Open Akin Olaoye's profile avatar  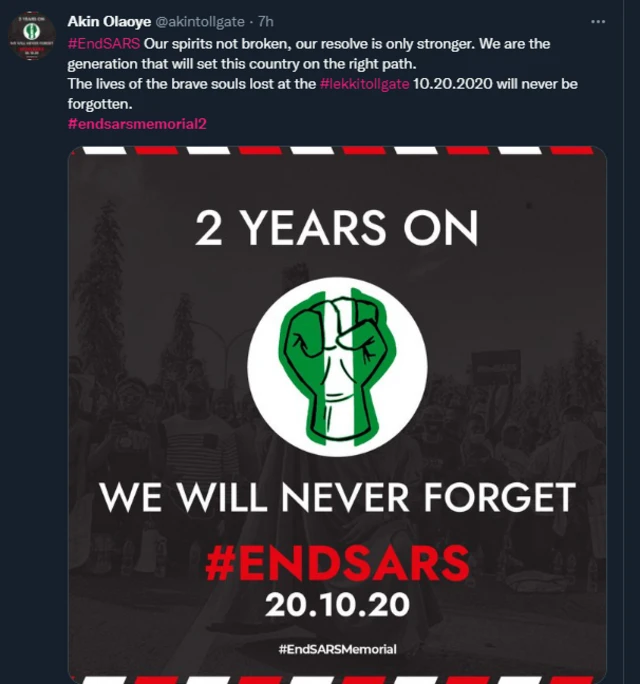point(31,36)
